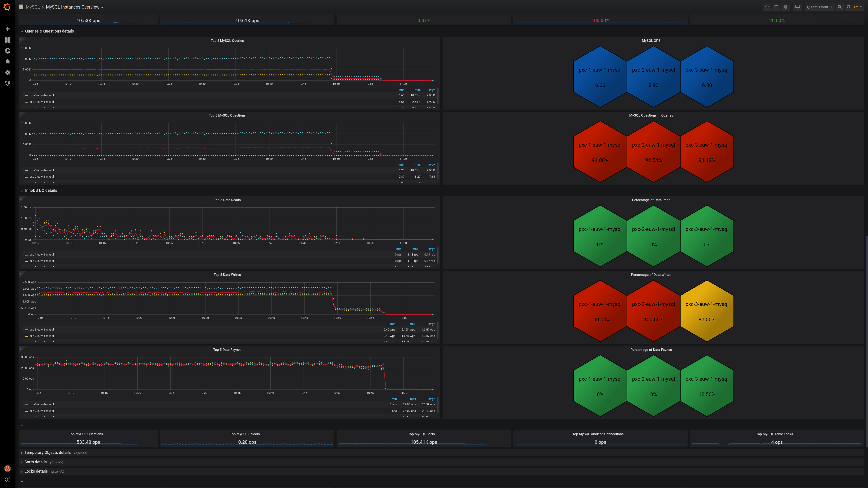Viewport: 868px width, 488px height.
Task: Click the user avatar in the sidebar
Action: point(7,469)
